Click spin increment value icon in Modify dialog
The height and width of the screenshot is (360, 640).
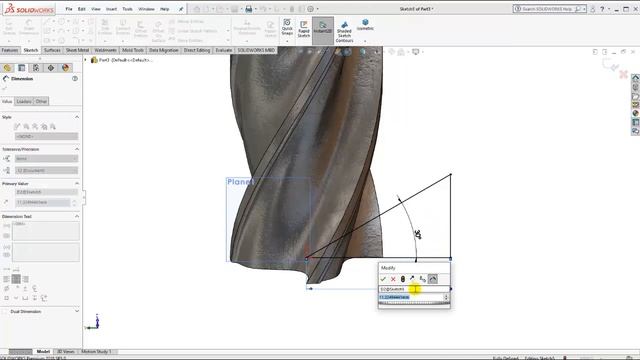click(422, 279)
